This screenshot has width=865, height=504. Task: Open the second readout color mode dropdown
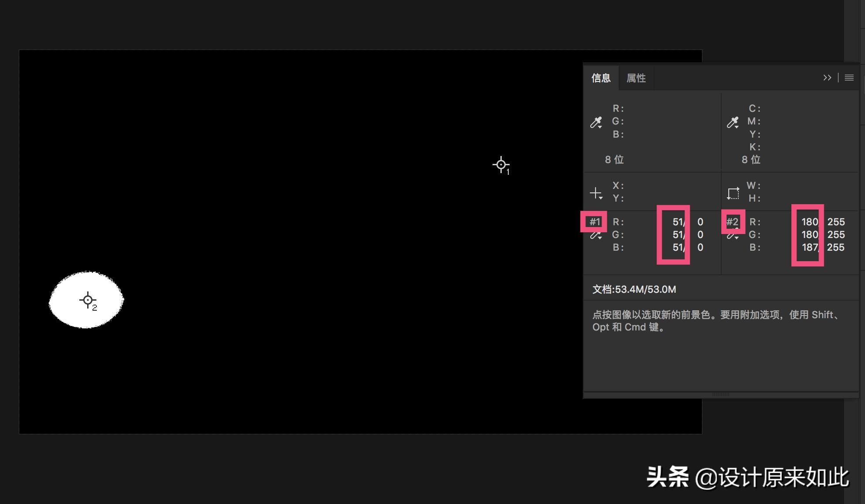coord(736,127)
